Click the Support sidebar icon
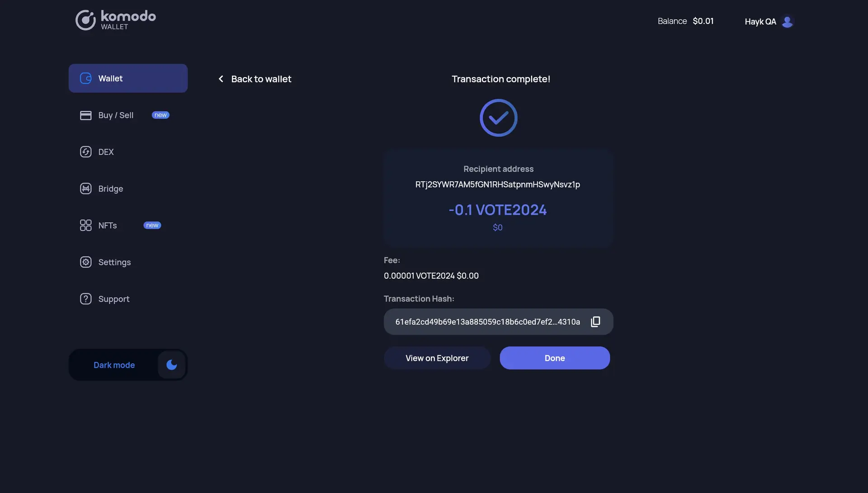The height and width of the screenshot is (493, 868). tap(85, 299)
